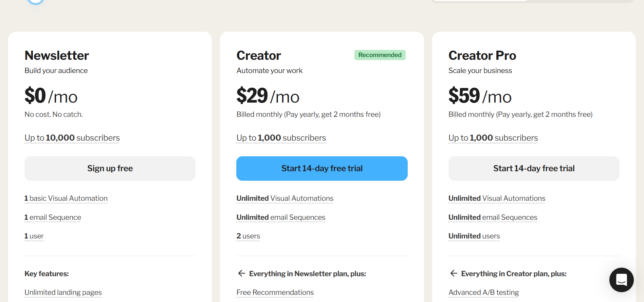Image resolution: width=644 pixels, height=302 pixels.
Task: Click 'Free Recommendations' feature link
Action: pyautogui.click(x=275, y=292)
